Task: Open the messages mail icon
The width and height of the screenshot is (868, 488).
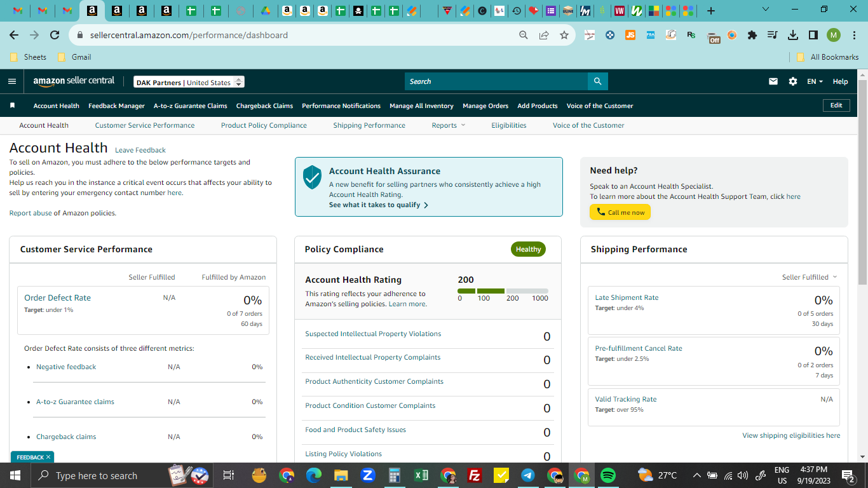Action: click(x=773, y=81)
